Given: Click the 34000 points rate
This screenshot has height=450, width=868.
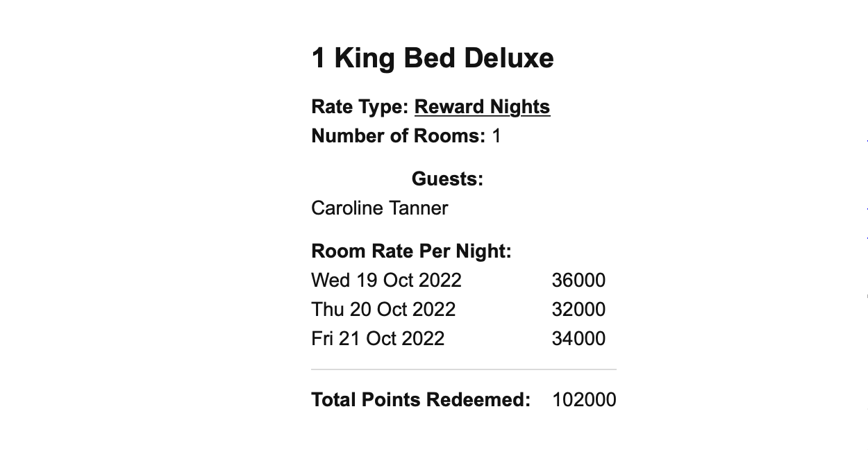Looking at the screenshot, I should point(578,339).
